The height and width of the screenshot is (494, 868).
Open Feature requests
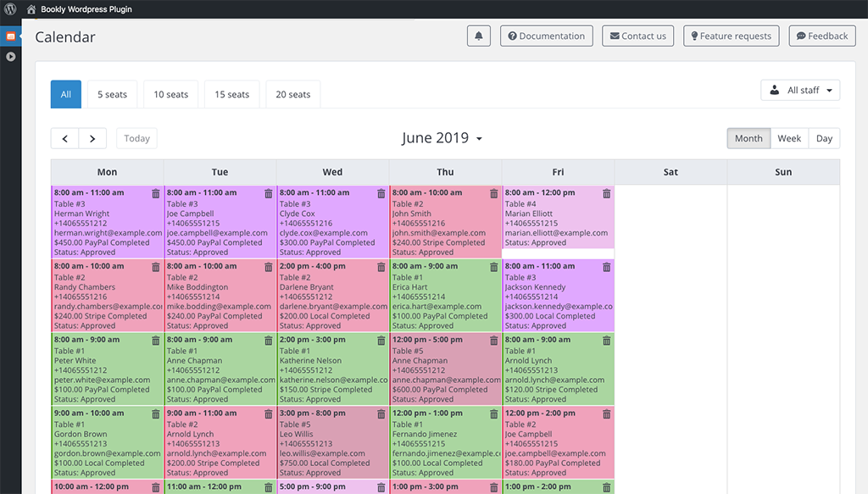pos(732,36)
